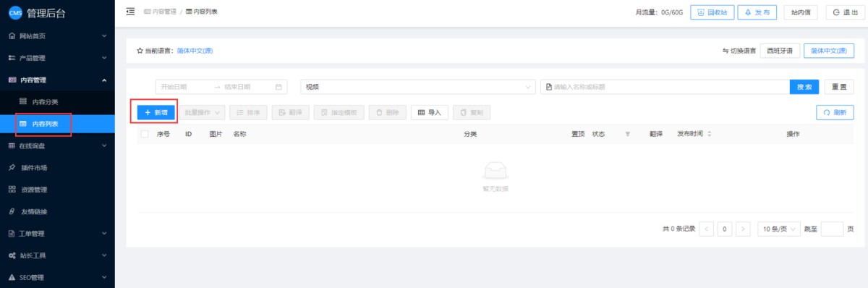Click the 排序 sort button
This screenshot has height=288, width=868.
pyautogui.click(x=249, y=112)
